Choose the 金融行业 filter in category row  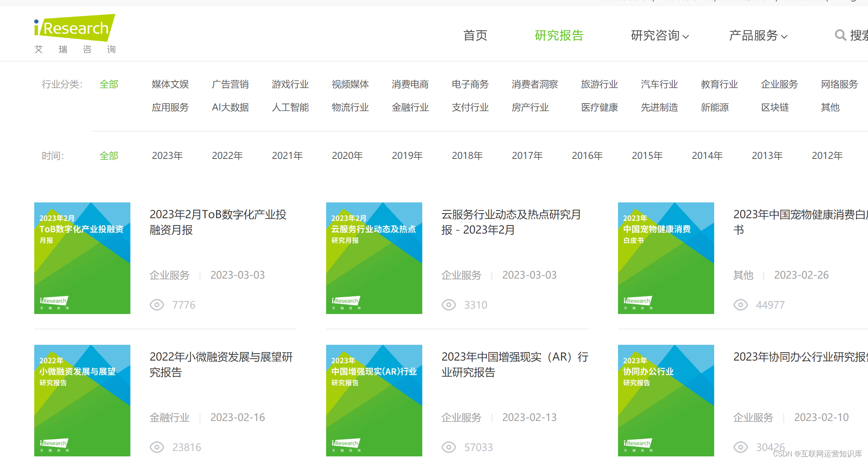coord(410,107)
